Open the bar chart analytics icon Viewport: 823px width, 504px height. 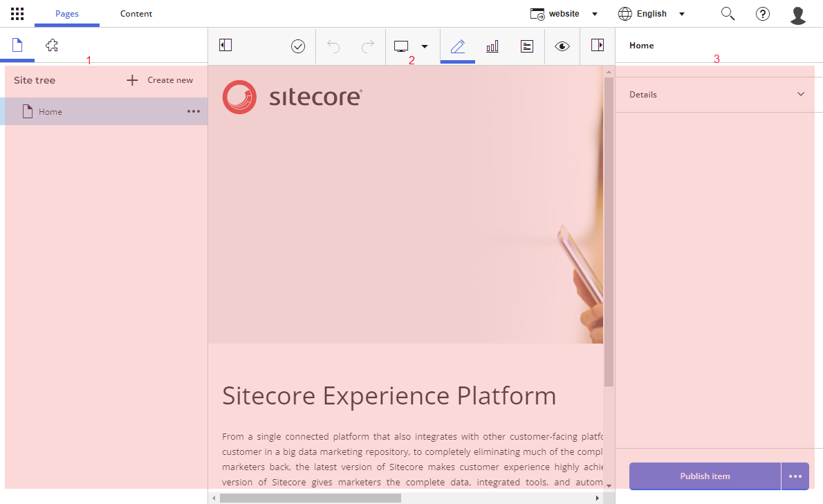tap(492, 46)
